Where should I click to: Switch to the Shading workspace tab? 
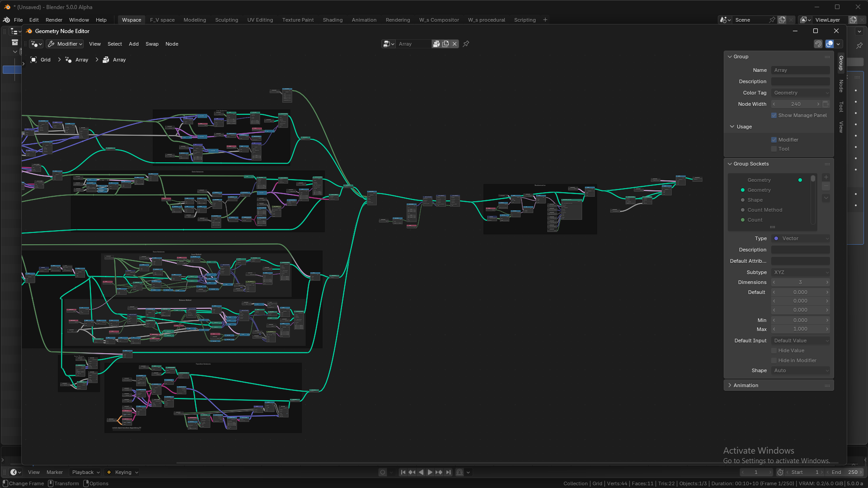(332, 20)
